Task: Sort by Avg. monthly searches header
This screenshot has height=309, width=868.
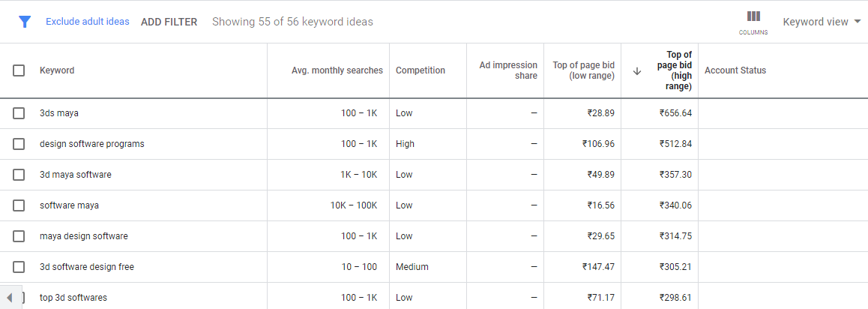Action: click(x=337, y=70)
